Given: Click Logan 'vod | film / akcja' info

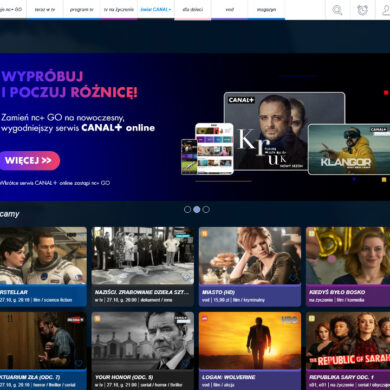Looking at the screenshot, I should 218,385.
